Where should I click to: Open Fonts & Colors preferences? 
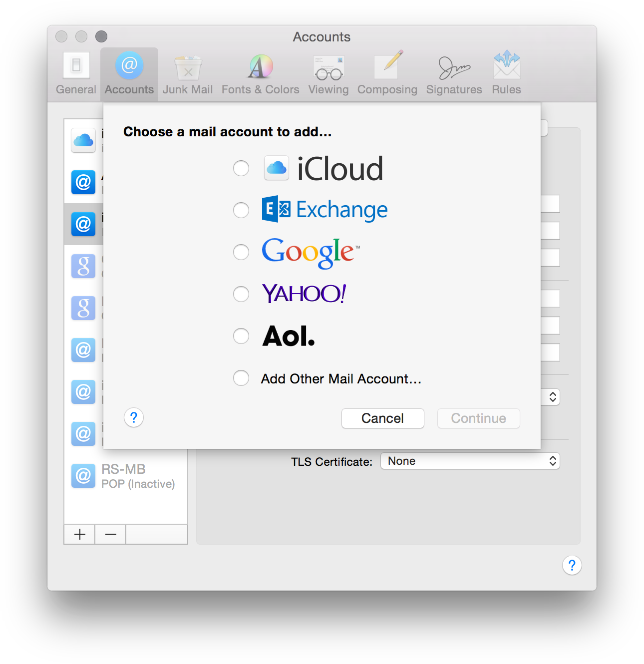coord(260,74)
